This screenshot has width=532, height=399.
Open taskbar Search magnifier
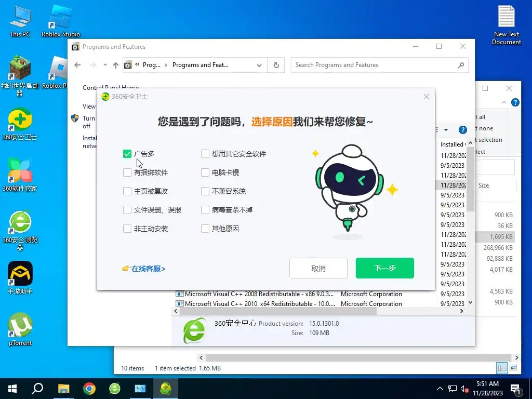pyautogui.click(x=37, y=389)
